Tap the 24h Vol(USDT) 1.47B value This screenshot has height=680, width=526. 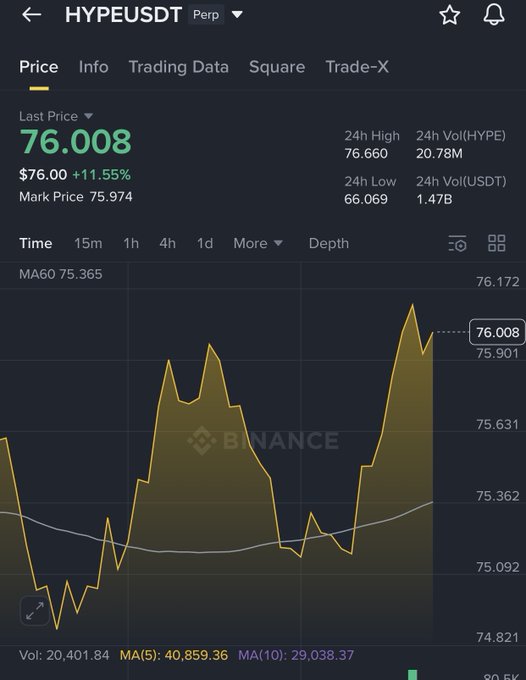[434, 199]
